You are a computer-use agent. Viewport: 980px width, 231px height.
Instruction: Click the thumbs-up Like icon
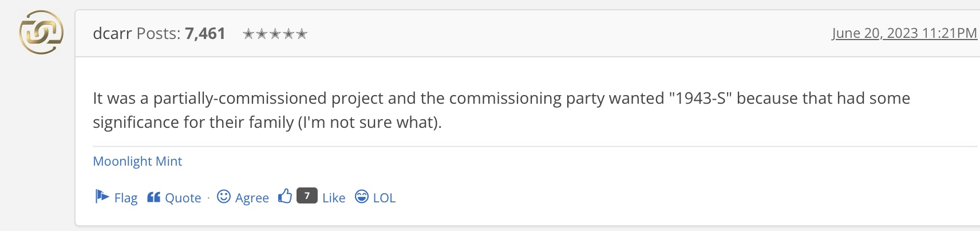coord(285,197)
